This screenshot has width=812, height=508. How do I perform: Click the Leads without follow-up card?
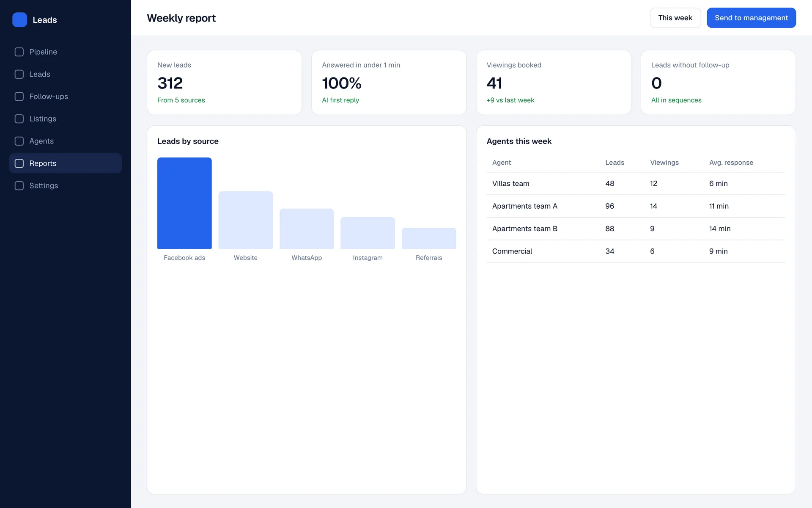pos(718,83)
